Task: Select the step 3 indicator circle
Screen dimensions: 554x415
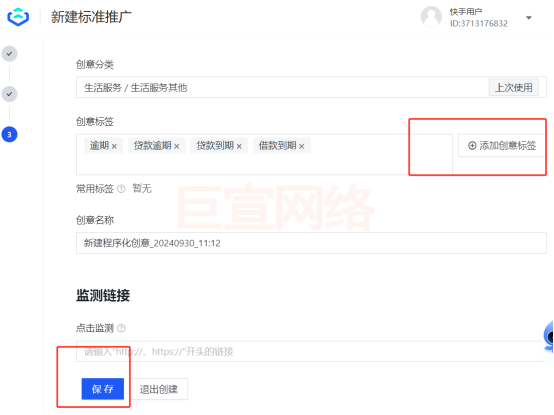Action: (x=10, y=135)
